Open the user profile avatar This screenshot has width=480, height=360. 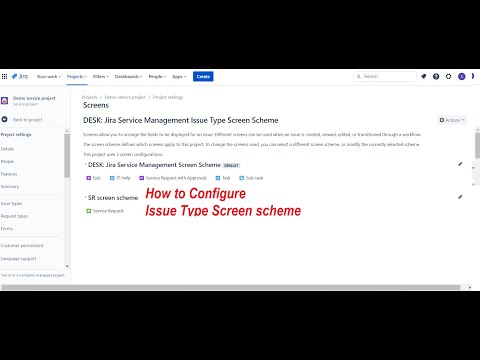click(x=462, y=76)
